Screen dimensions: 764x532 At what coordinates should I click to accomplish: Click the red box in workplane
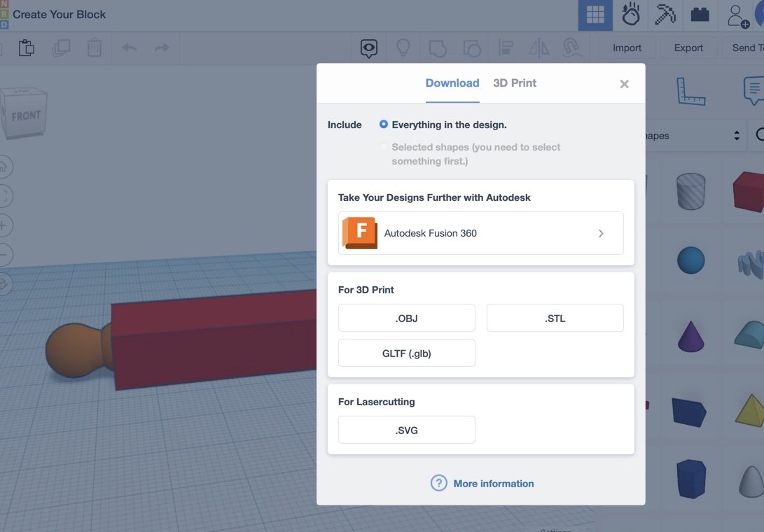click(x=214, y=339)
